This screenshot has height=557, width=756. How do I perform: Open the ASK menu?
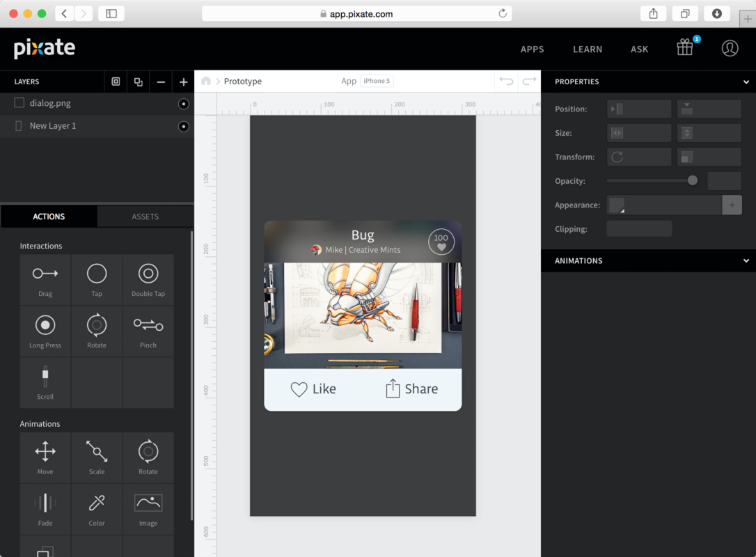pos(639,49)
